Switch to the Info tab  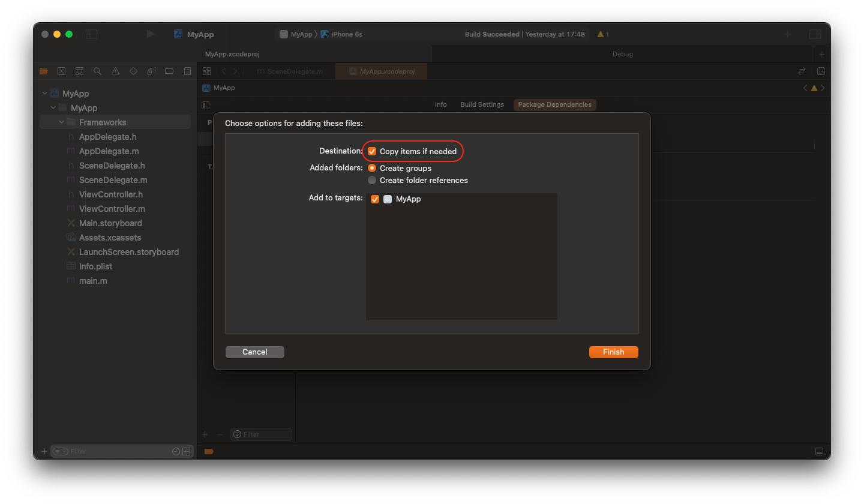tap(441, 104)
